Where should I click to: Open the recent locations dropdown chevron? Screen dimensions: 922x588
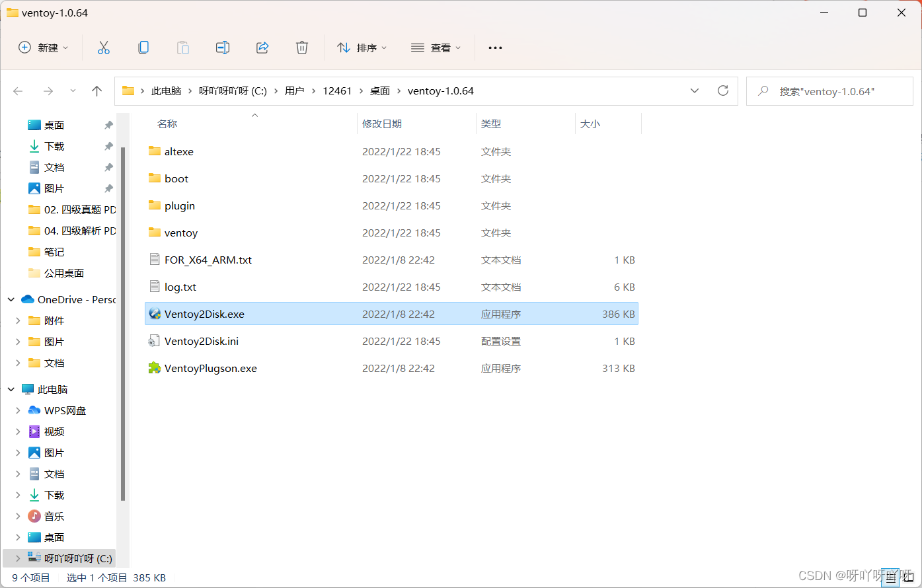[73, 91]
